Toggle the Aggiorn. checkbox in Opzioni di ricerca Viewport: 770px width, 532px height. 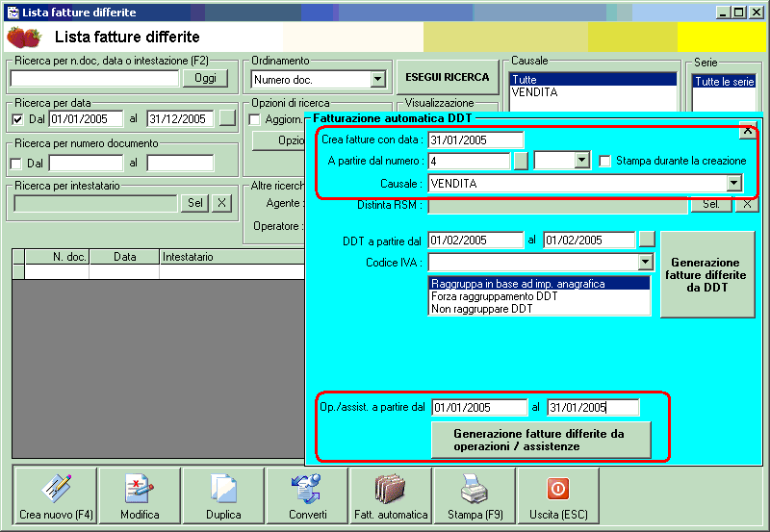click(x=254, y=119)
